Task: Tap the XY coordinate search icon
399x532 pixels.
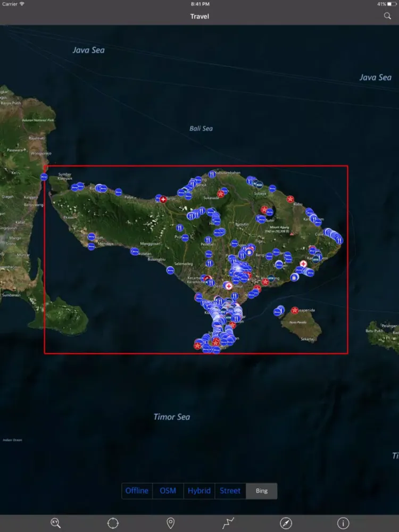Action: [x=56, y=523]
